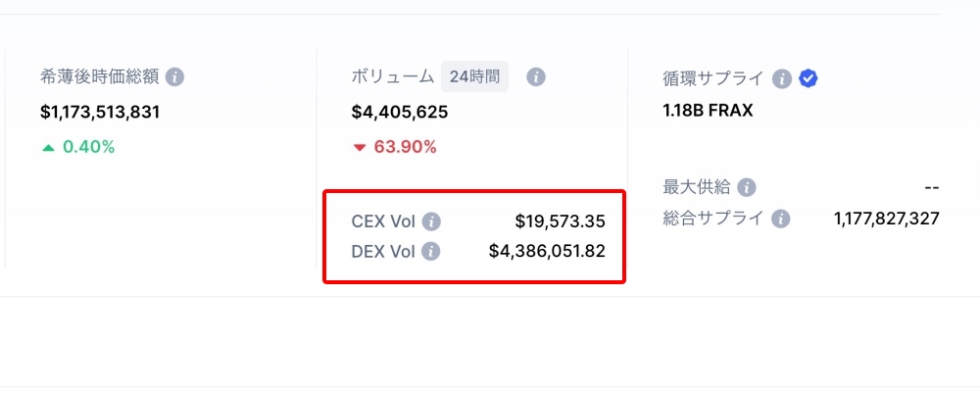This screenshot has height=393, width=980.
Task: Click info icon beside 希薄後時価総額
Action: click(175, 77)
